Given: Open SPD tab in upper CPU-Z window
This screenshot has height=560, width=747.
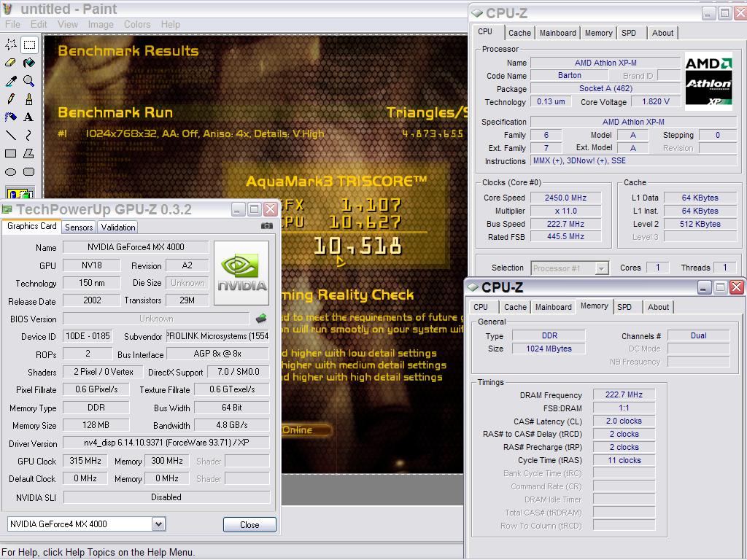Looking at the screenshot, I should pyautogui.click(x=629, y=33).
